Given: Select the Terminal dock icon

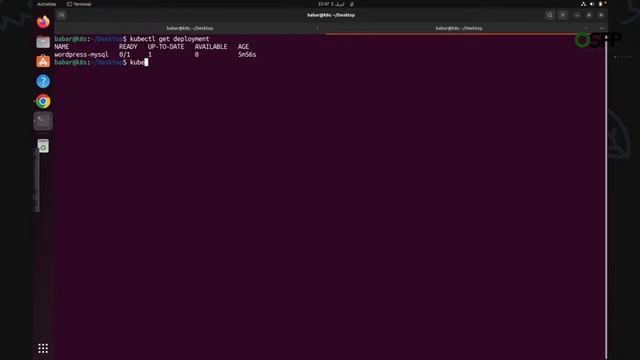Looking at the screenshot, I should 43,121.
